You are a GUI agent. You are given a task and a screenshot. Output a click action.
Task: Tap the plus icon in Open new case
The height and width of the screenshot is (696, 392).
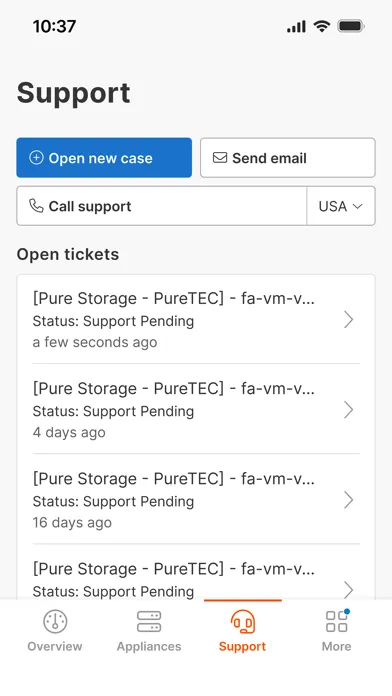coord(36,158)
